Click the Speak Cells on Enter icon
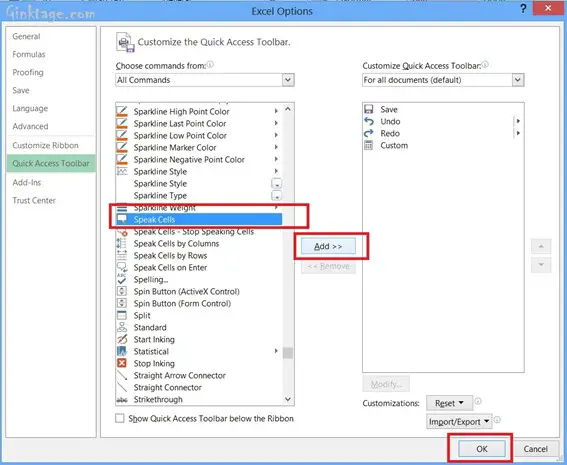Screen dimensions: 567x465 122,267
